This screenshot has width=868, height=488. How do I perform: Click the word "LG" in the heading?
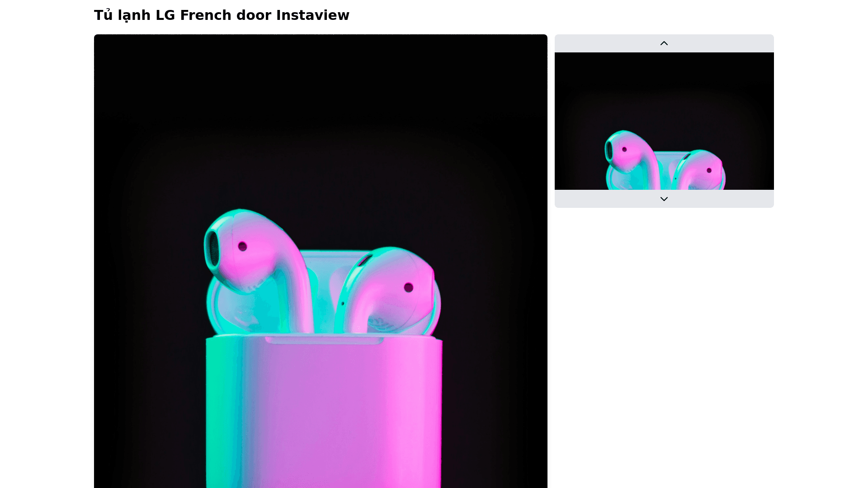click(165, 15)
